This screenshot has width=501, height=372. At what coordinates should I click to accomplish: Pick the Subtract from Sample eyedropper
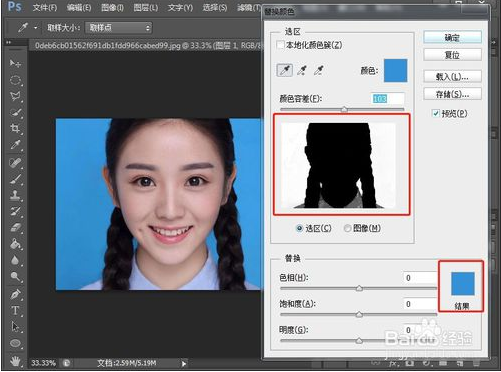tap(319, 70)
